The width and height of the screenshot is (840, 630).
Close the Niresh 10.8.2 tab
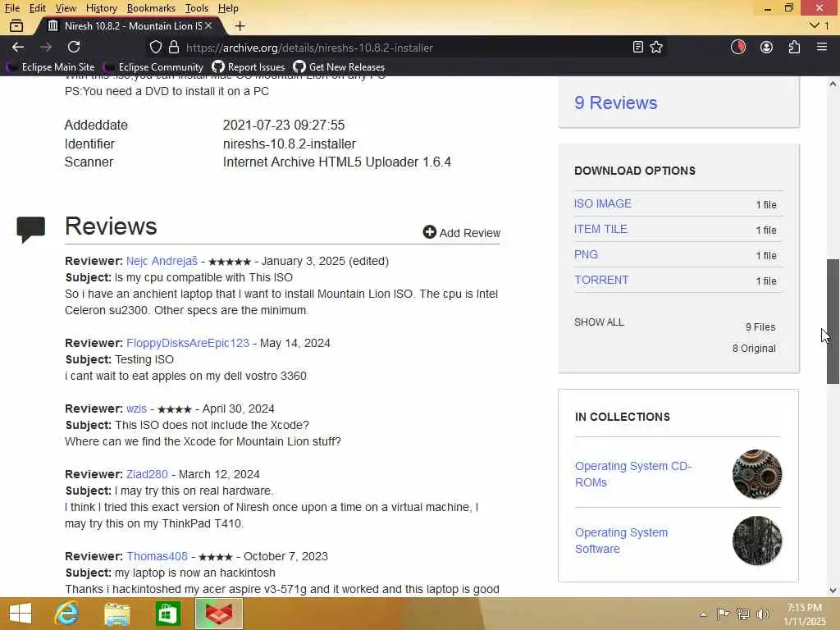coord(208,25)
